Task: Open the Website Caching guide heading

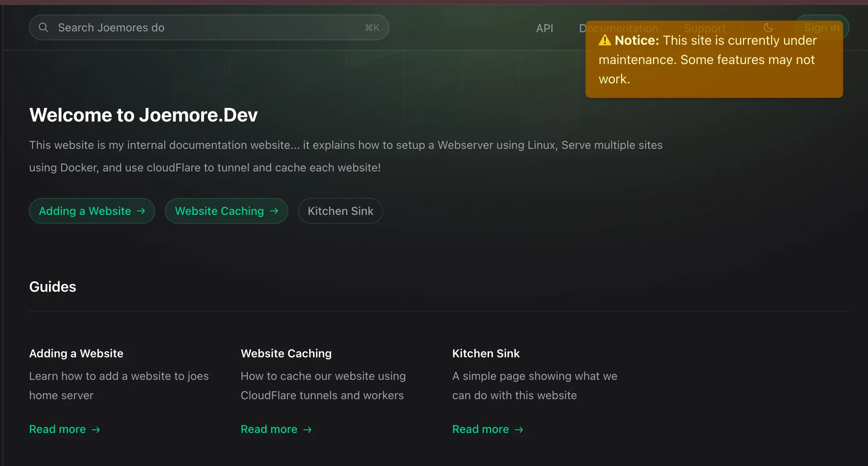Action: point(286,353)
